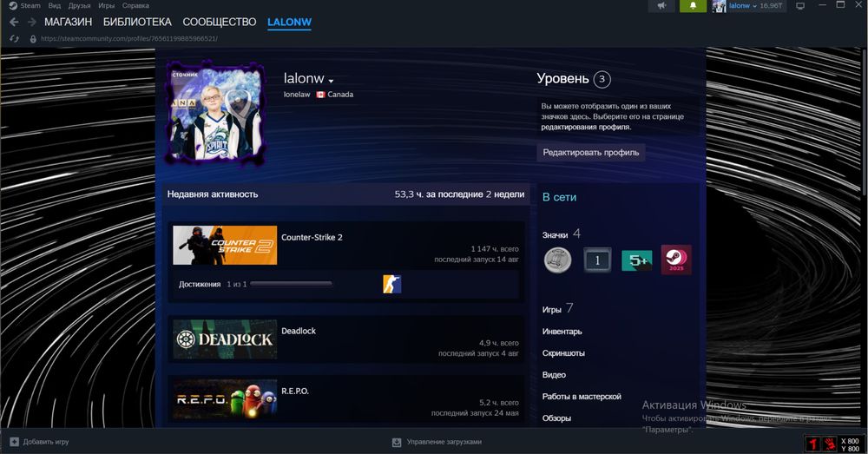Click the В сети status text

559,197
